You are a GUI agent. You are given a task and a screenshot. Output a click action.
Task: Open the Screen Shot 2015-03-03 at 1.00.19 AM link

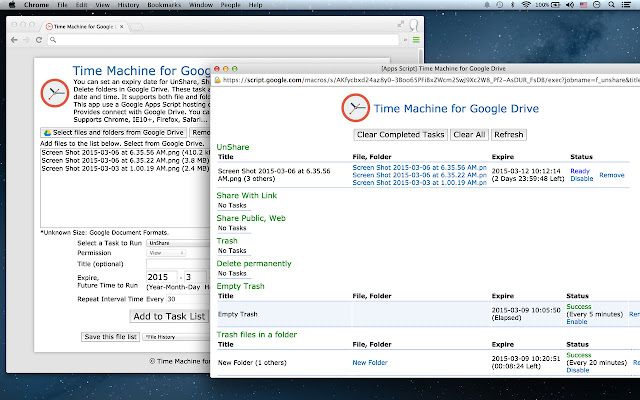420,183
